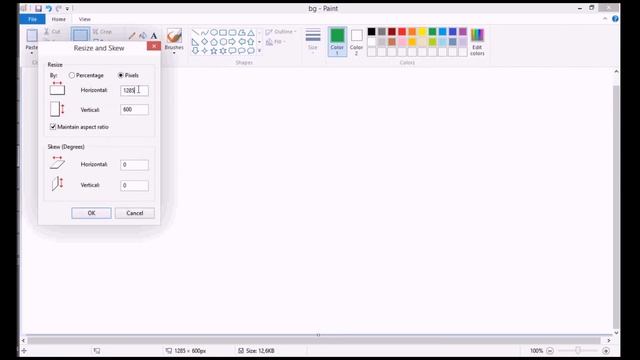Pick the Diamond shape
640x360 pixels.
click(204, 42)
